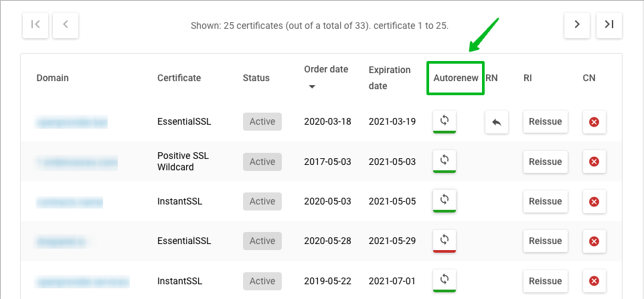Screen dimensions: 644x299
Task: Cancel the certificate expiring 2021-03-19
Action: pos(594,123)
